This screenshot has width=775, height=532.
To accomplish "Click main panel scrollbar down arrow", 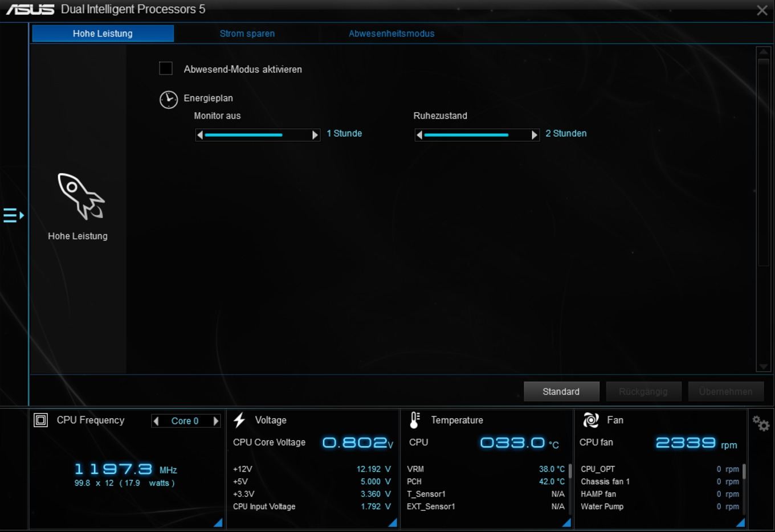I will point(763,366).
